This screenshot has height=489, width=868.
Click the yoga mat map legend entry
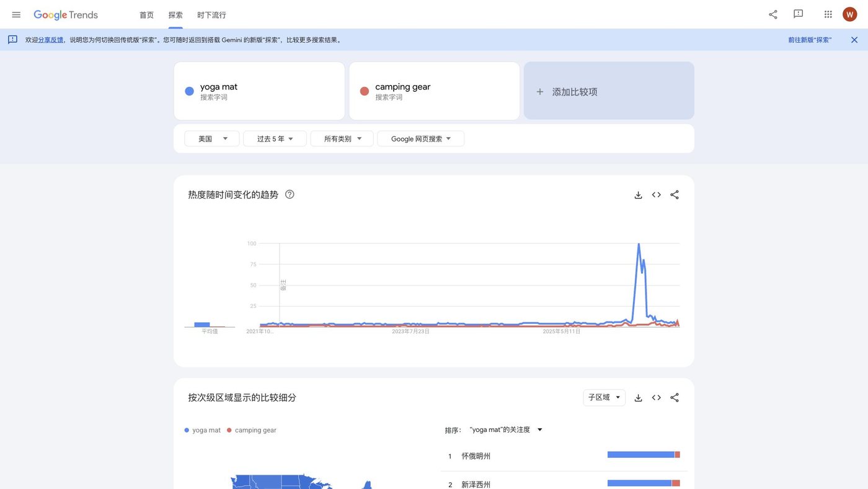pos(203,430)
